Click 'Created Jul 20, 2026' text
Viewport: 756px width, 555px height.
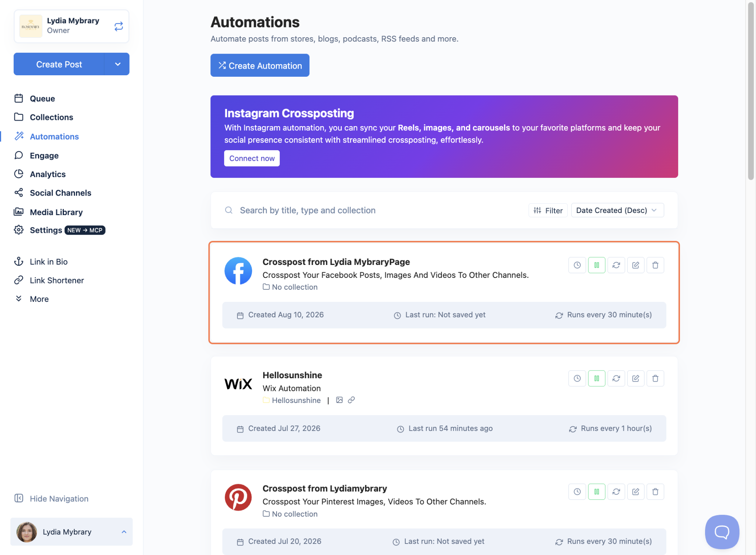(x=285, y=541)
